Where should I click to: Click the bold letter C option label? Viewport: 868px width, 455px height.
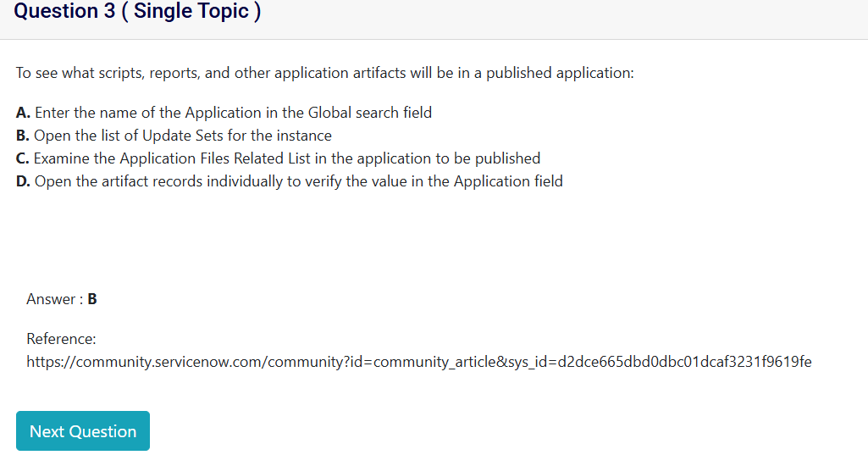(23, 158)
